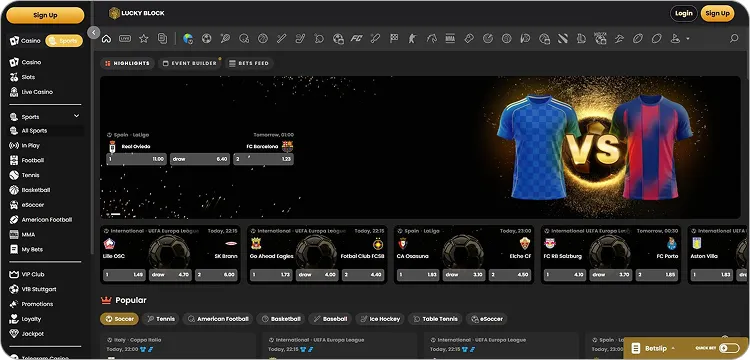Screen dimensions: 750x360
Task: Click the Lucky Block logo
Action: 136,13
